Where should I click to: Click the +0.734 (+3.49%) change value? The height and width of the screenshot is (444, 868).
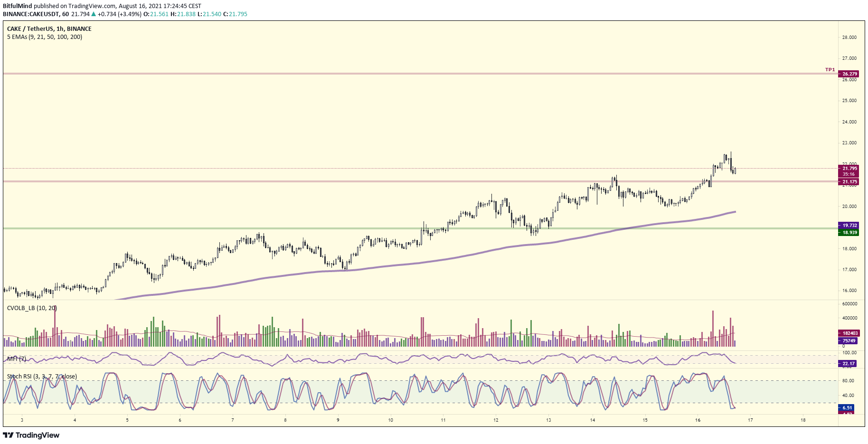[120, 14]
